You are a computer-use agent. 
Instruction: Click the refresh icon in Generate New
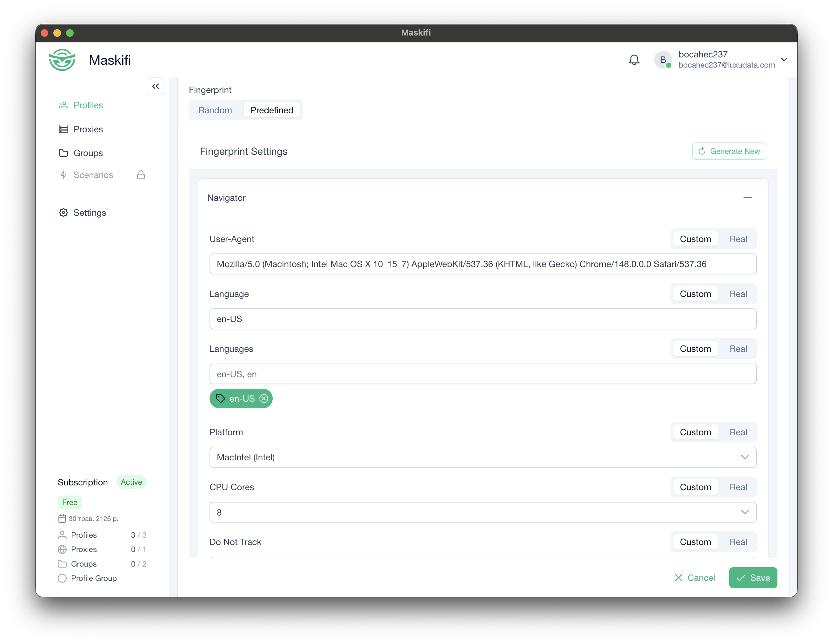(702, 151)
